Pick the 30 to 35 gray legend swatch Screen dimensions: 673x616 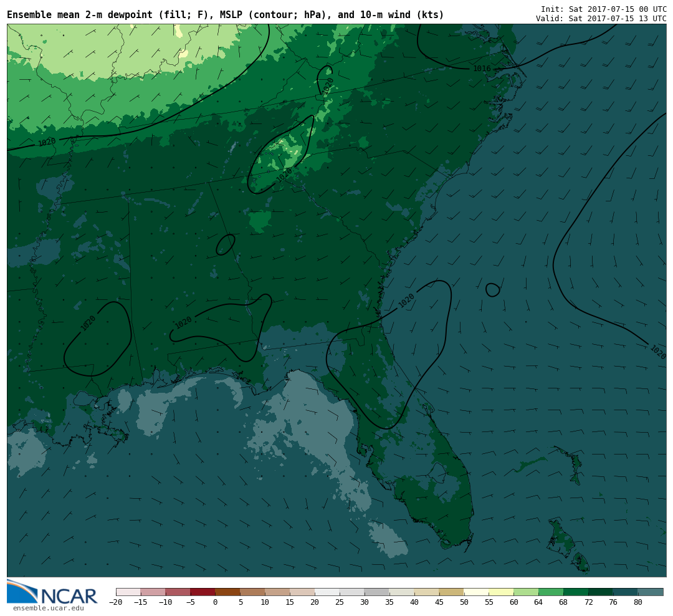[377, 592]
